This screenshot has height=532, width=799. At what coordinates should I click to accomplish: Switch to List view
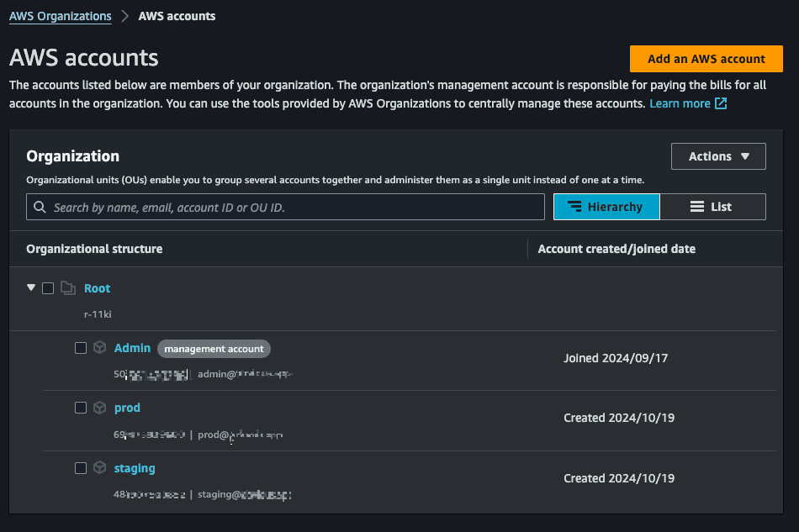(x=713, y=207)
